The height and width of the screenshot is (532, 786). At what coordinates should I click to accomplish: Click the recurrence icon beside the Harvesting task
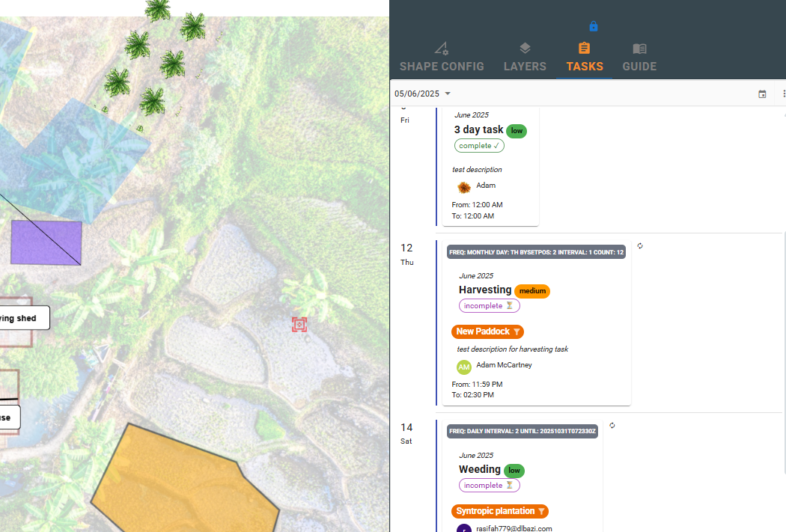pyautogui.click(x=641, y=245)
